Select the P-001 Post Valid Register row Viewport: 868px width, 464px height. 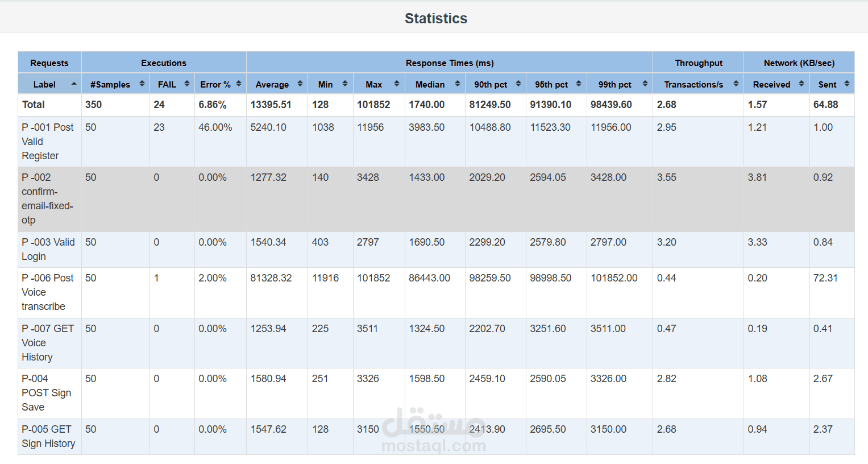[x=436, y=142]
